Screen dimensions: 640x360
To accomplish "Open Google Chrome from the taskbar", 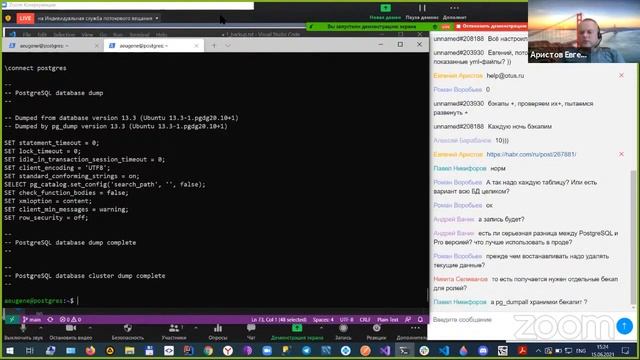I will coord(208,351).
